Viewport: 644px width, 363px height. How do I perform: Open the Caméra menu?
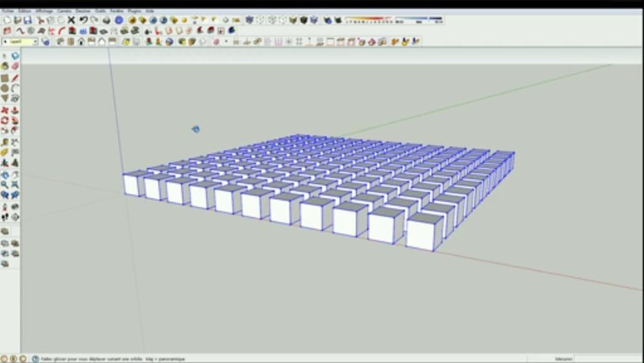click(x=64, y=11)
